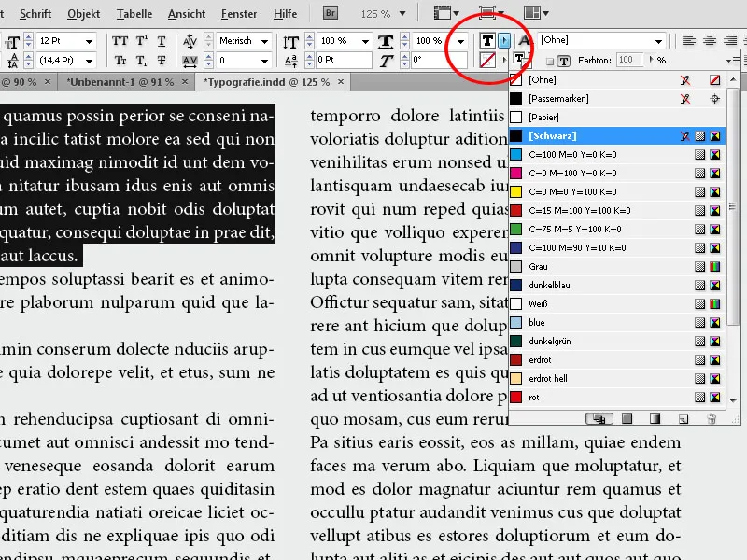
Task: Apply Superscript formatting icon
Action: coord(142,41)
